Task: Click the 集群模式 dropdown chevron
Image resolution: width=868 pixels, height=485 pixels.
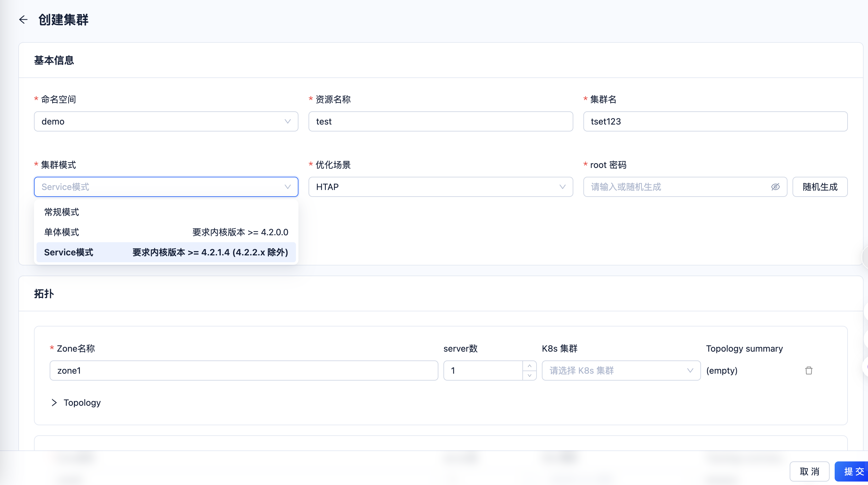Action: pyautogui.click(x=287, y=187)
